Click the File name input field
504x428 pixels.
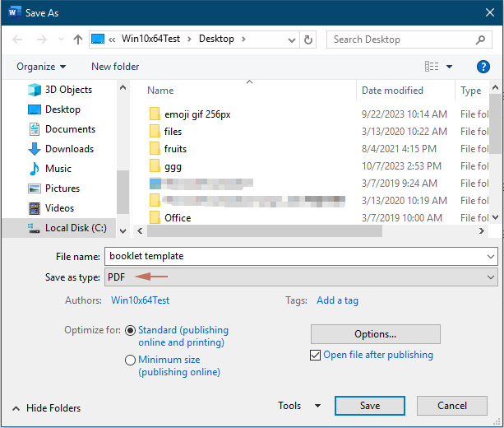[x=301, y=256]
